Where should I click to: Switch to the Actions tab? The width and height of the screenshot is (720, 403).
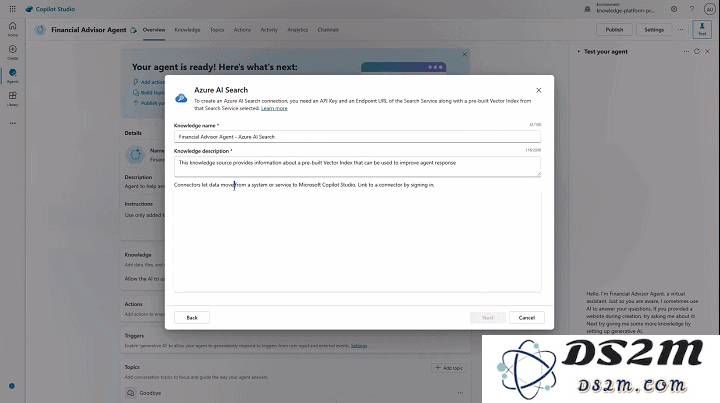[242, 30]
